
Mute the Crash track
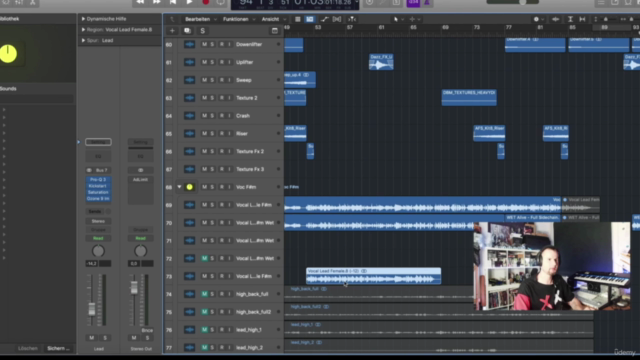tap(204, 116)
